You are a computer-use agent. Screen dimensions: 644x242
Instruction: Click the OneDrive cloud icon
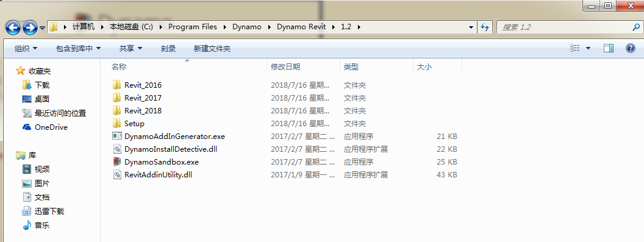pos(27,127)
